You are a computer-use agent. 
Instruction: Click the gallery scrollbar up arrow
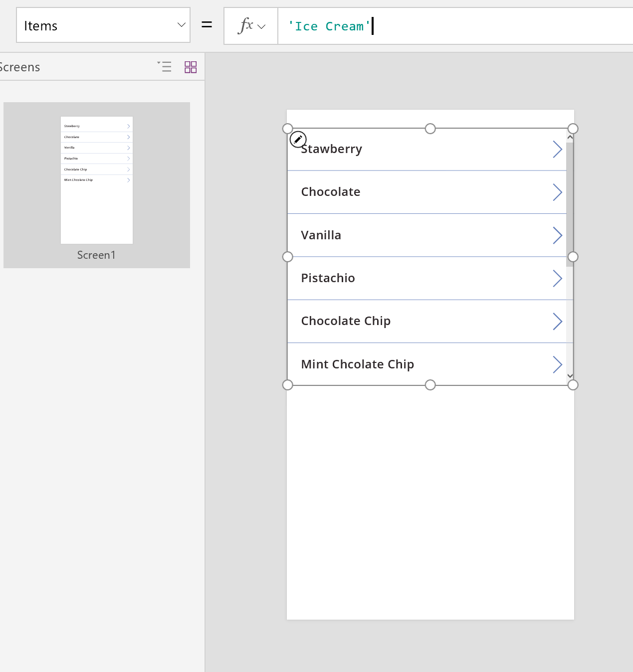point(570,137)
